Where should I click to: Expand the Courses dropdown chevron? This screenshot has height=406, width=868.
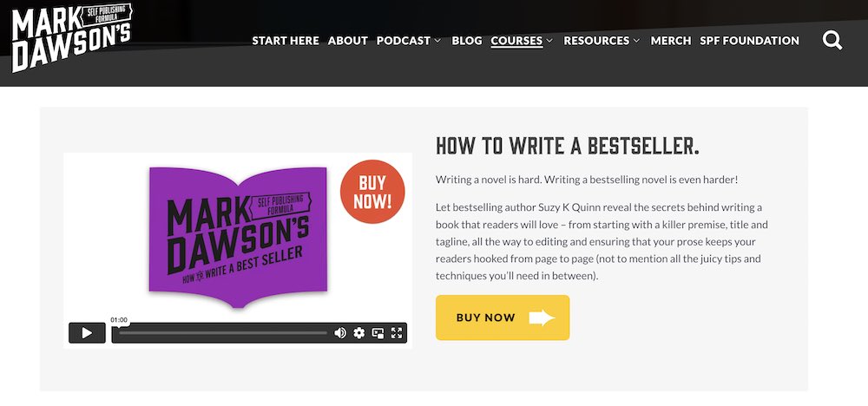[x=549, y=41]
